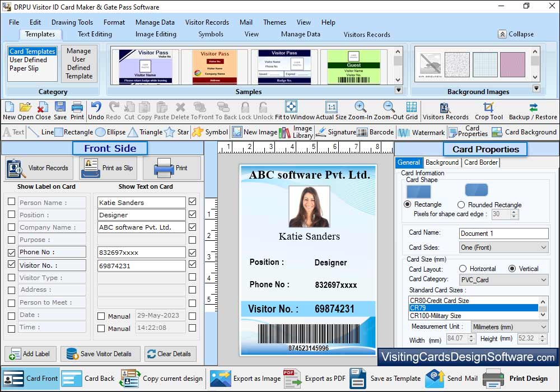Uncheck the Visitor No. label checkbox

click(x=11, y=264)
